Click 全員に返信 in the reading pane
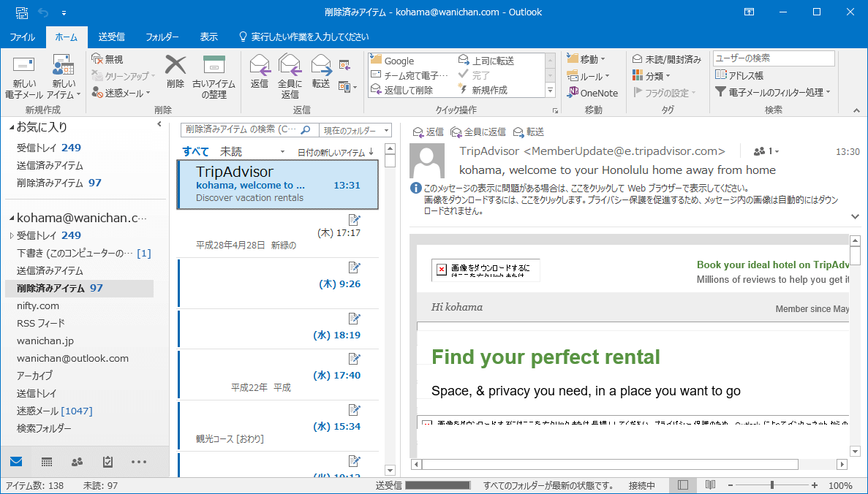The height and width of the screenshot is (494, 868). tap(478, 132)
